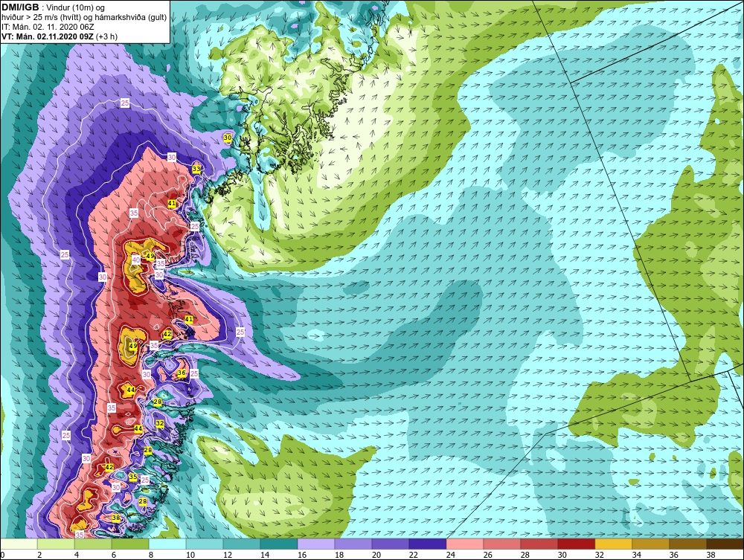Click the legend scale number '16'
The image size is (744, 560).
click(302, 555)
